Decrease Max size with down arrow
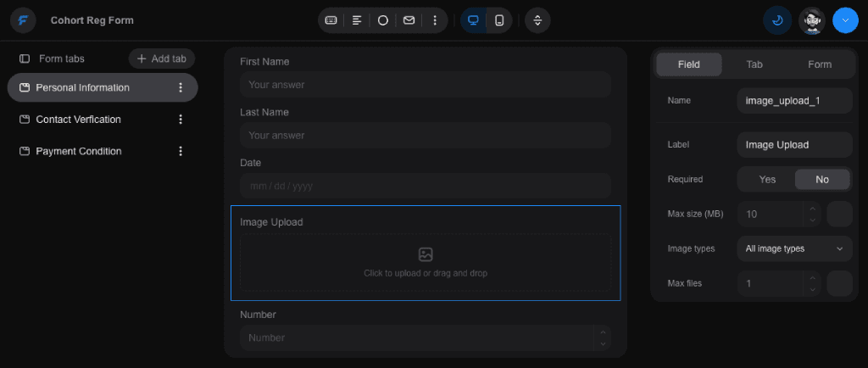Image resolution: width=868 pixels, height=368 pixels. 812,220
